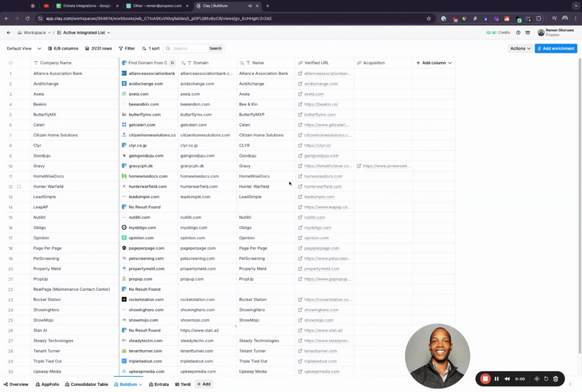Run the Find Domain column play button

tap(172, 63)
